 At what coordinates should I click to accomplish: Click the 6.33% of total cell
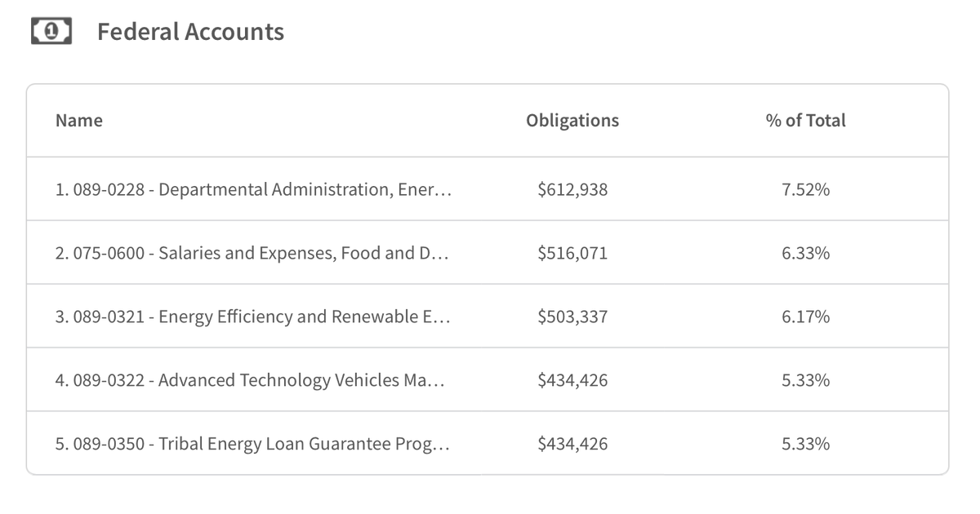coord(805,253)
